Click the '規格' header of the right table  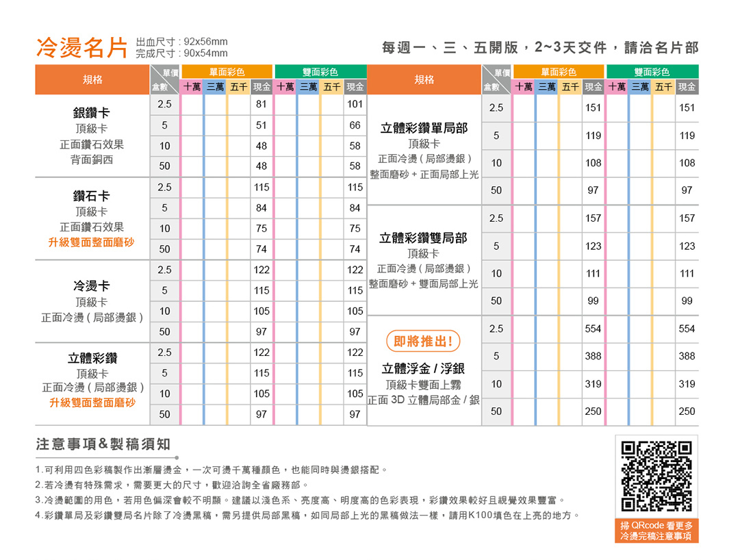[x=424, y=79]
